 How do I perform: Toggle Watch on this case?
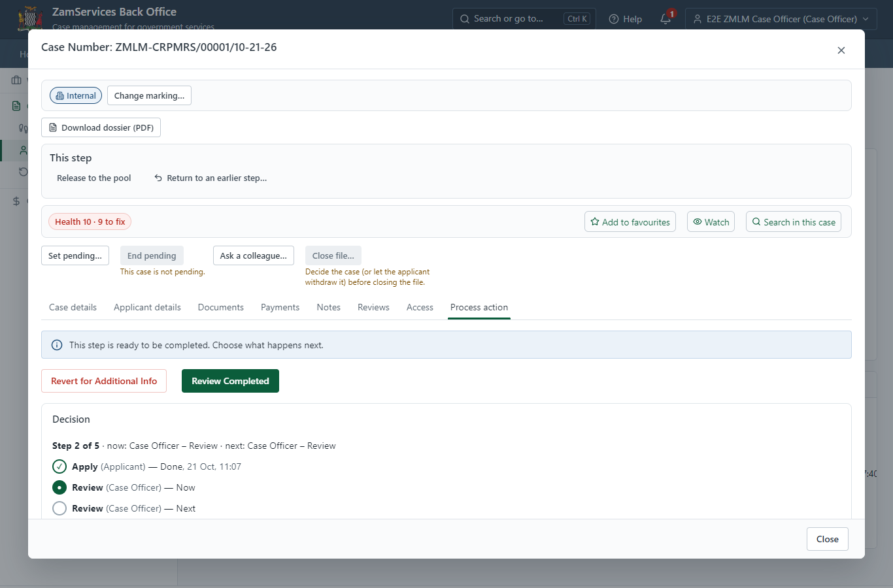point(711,221)
